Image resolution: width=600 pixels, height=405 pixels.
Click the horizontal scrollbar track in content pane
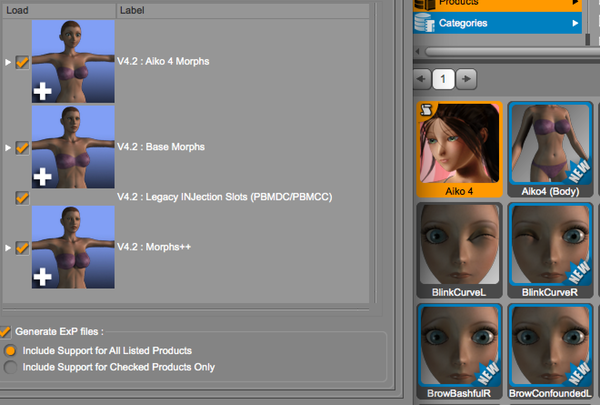[x=512, y=52]
